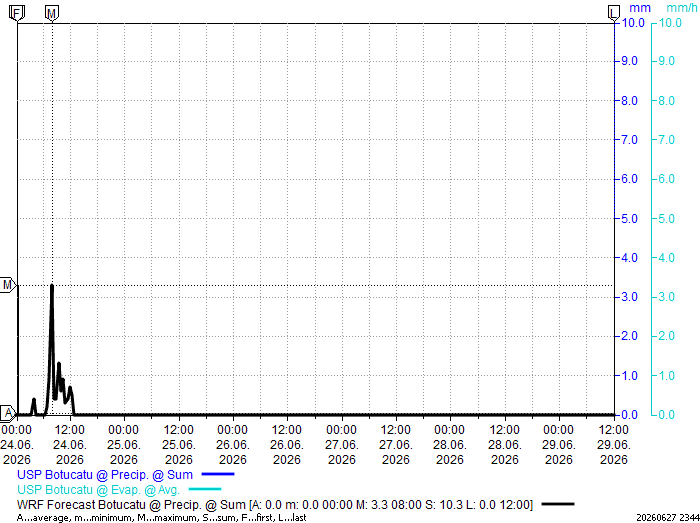Click the legend abbreviations footnote text
Viewport: 700px width, 523px height.
[161, 518]
